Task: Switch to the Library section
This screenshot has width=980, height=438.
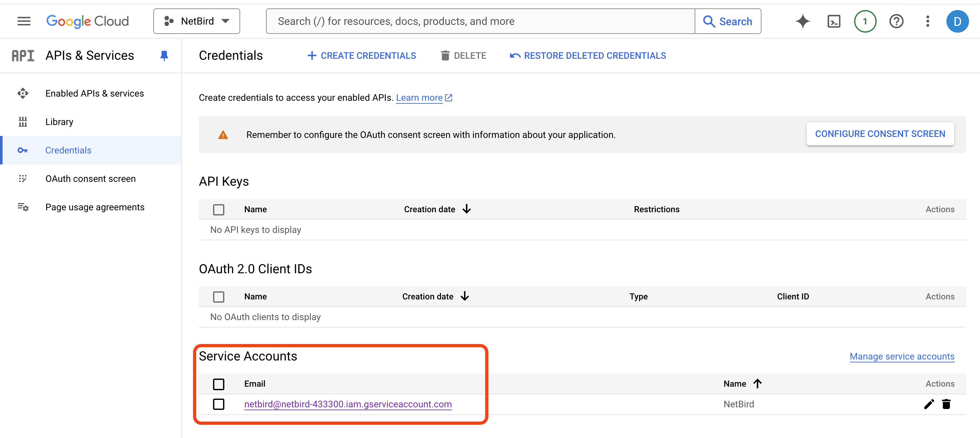Action: point(59,121)
